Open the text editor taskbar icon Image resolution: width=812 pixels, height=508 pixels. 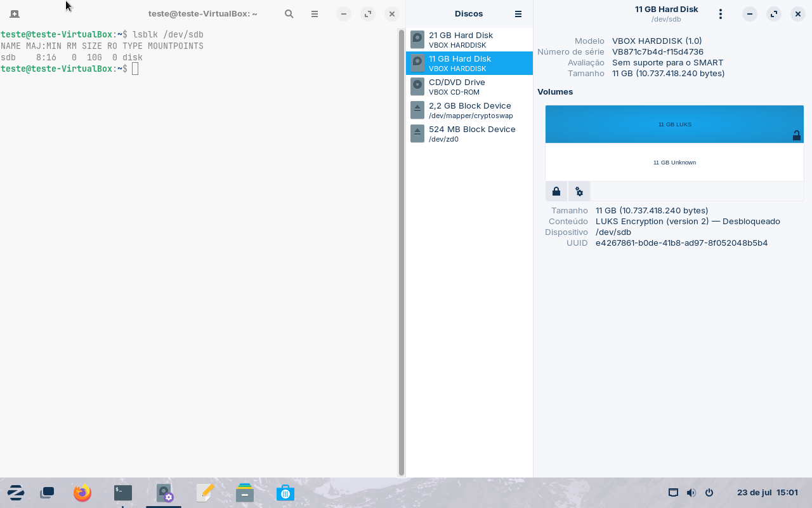coord(205,493)
